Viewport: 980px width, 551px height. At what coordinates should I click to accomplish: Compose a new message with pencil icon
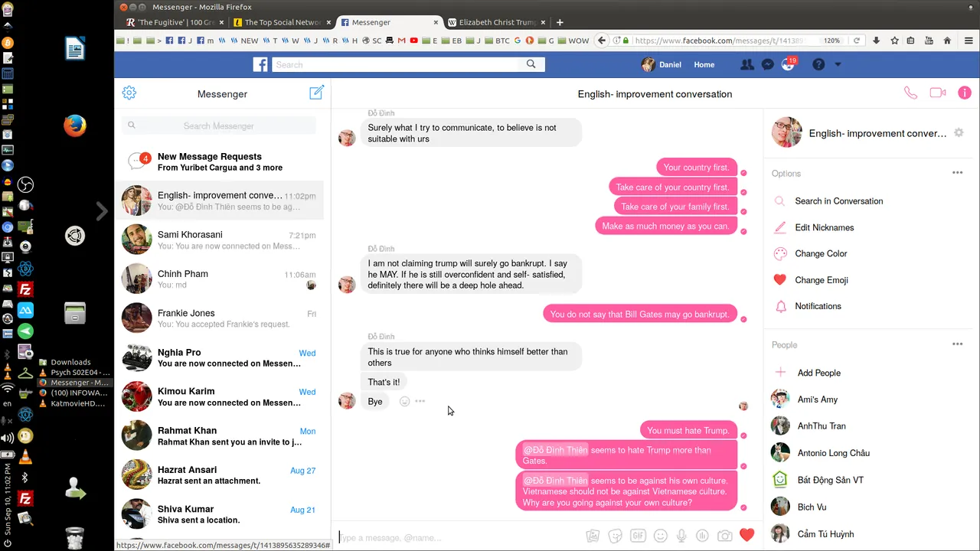click(316, 93)
